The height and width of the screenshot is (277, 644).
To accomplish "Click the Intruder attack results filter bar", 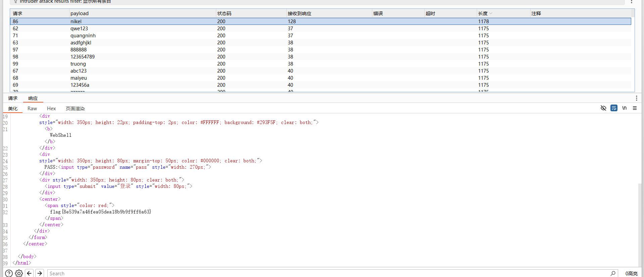I will click(317, 2).
